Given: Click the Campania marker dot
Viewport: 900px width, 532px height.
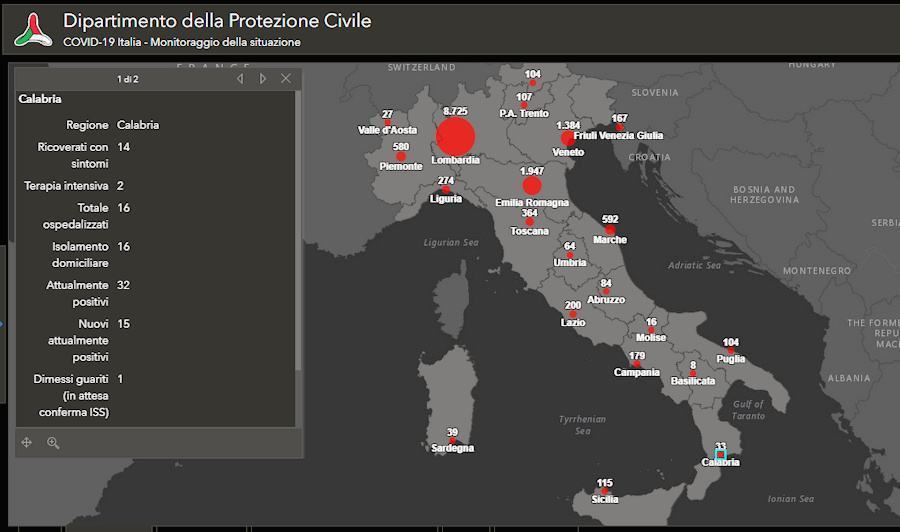Looking at the screenshot, I should pyautogui.click(x=637, y=364).
